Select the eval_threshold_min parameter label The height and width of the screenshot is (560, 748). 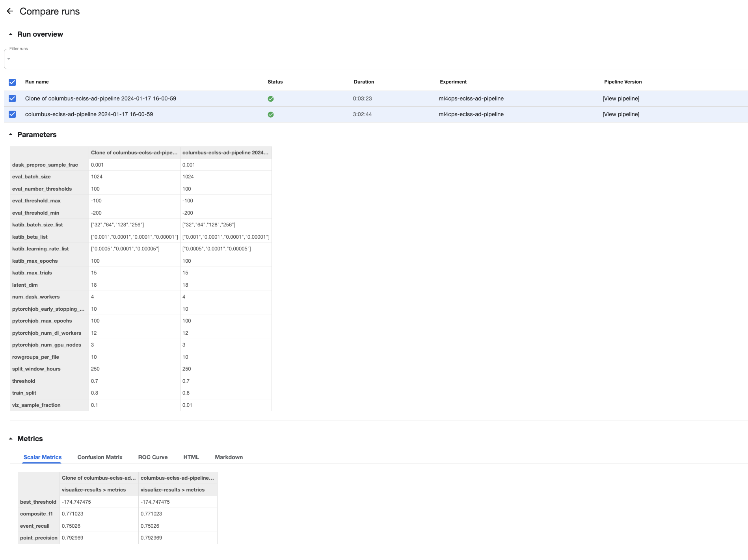(36, 213)
